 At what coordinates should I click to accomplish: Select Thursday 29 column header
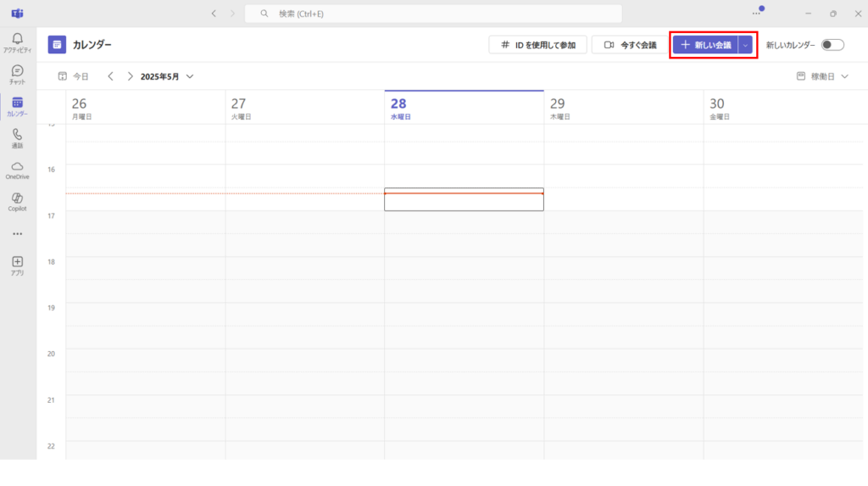pyautogui.click(x=624, y=108)
